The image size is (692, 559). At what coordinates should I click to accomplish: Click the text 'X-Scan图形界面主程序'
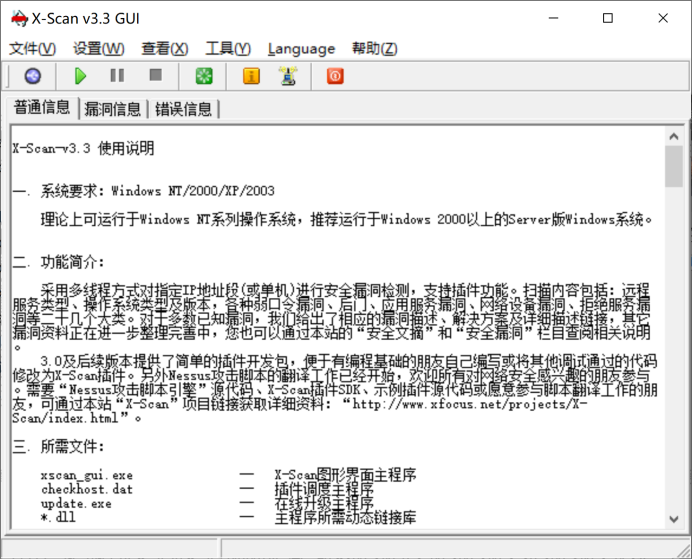point(345,475)
